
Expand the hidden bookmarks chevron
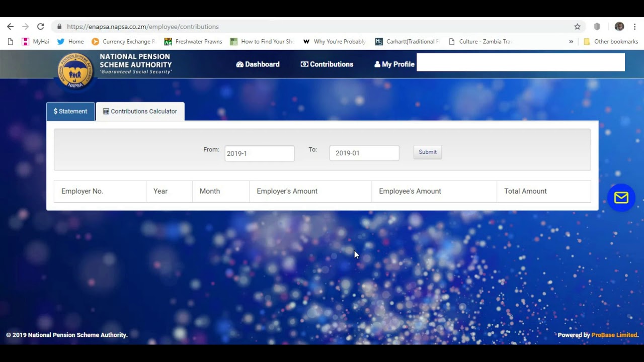click(x=571, y=42)
